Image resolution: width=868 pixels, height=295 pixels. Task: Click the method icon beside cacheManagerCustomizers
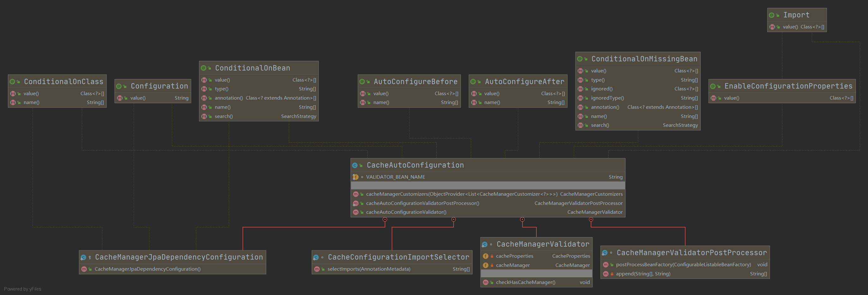tap(355, 194)
